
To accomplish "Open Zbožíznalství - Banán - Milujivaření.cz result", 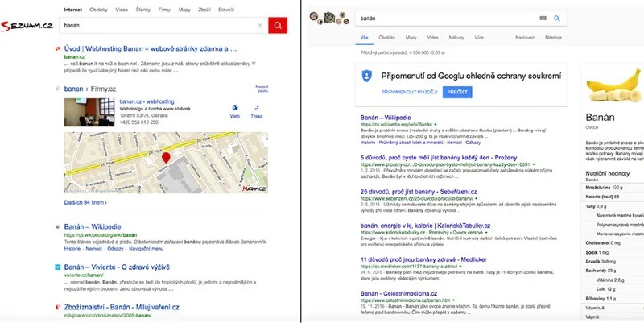I will point(122,307).
